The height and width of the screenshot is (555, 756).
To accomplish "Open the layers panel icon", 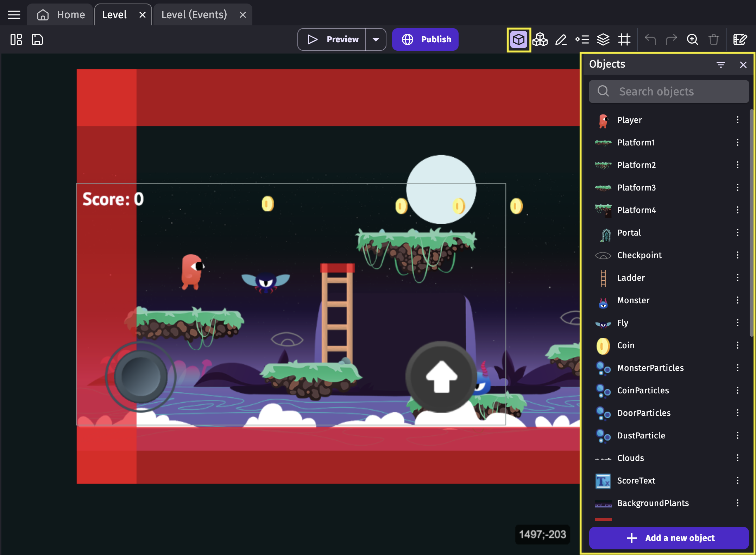I will coord(603,39).
